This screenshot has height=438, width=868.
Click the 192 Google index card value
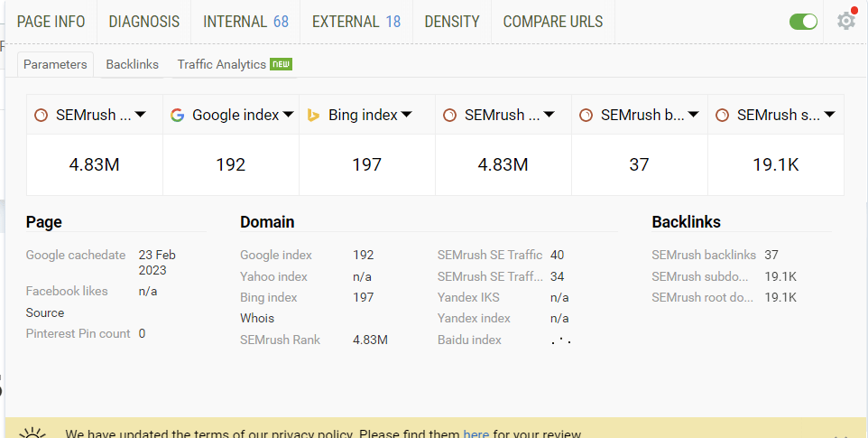[231, 164]
